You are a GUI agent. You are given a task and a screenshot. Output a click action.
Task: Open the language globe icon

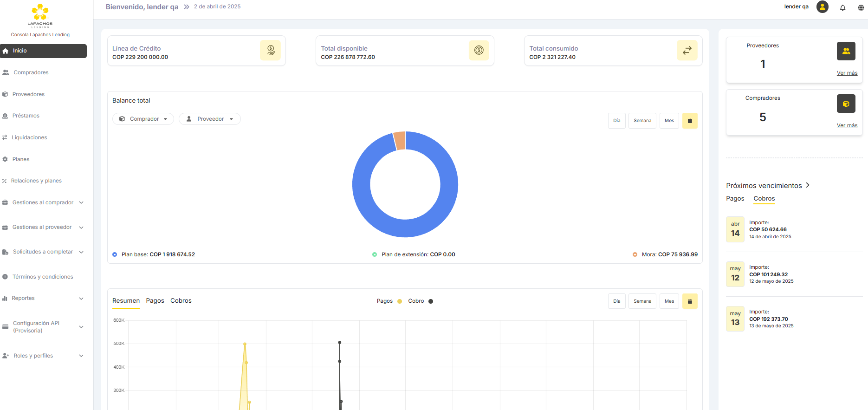click(861, 7)
